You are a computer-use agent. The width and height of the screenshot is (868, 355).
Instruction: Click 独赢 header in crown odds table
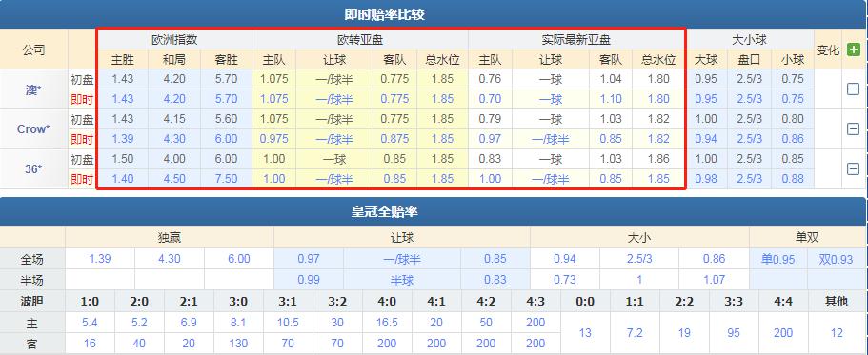[x=170, y=238]
